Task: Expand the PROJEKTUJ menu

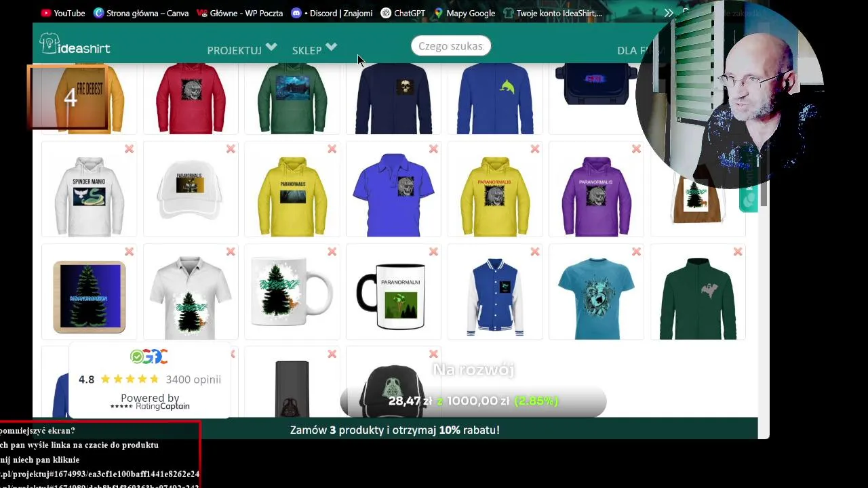Action: [242, 49]
